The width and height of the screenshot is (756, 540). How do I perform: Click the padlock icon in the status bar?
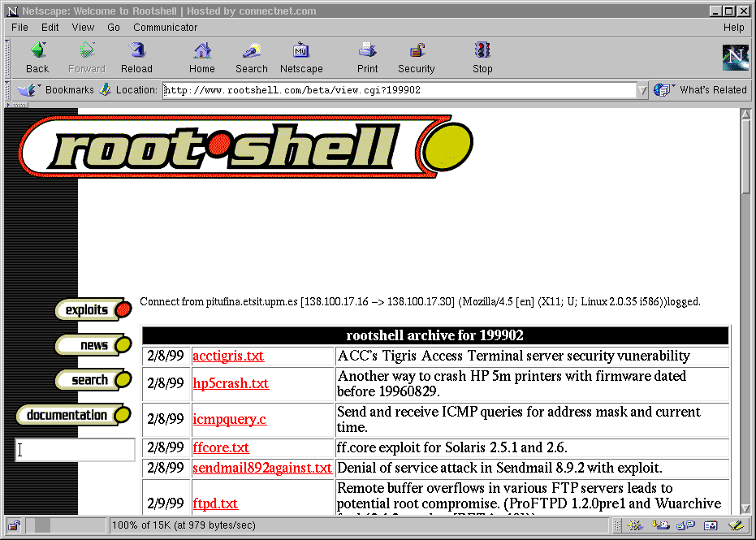point(15,525)
